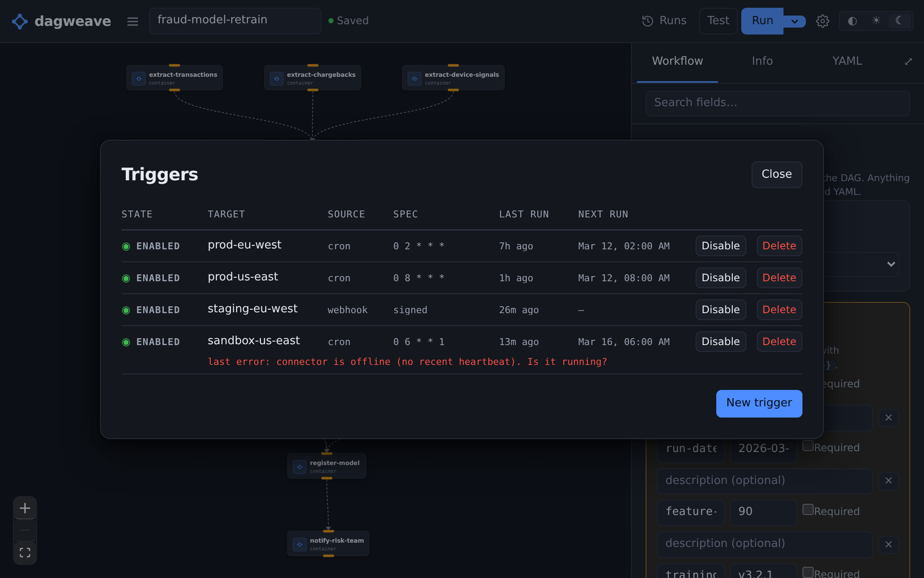This screenshot has width=924, height=578.
Task: Remove feature parameter with X icon
Action: pos(889,544)
